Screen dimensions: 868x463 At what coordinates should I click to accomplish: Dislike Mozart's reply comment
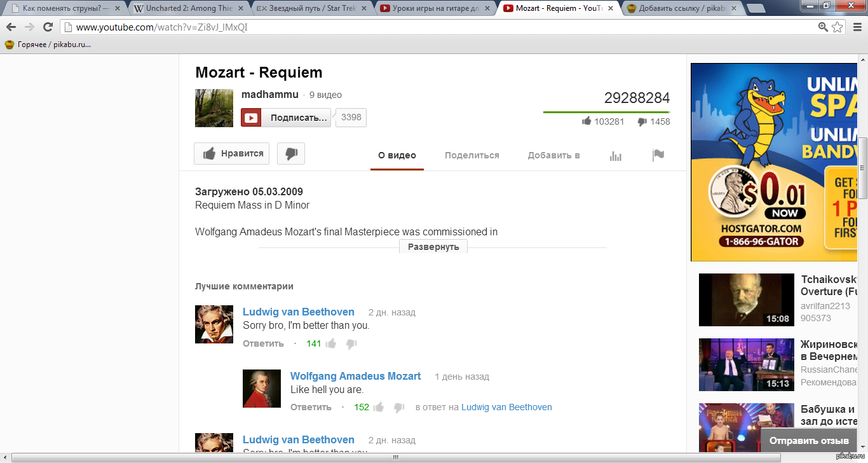click(399, 407)
